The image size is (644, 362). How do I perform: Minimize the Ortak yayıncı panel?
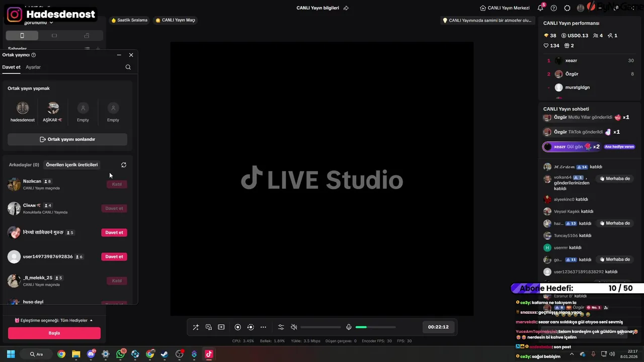pos(119,55)
